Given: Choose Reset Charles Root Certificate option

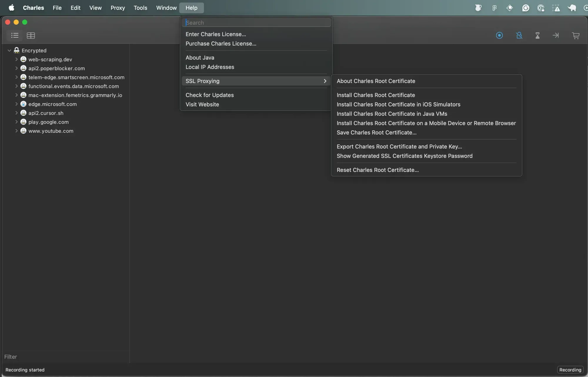Looking at the screenshot, I should (377, 170).
